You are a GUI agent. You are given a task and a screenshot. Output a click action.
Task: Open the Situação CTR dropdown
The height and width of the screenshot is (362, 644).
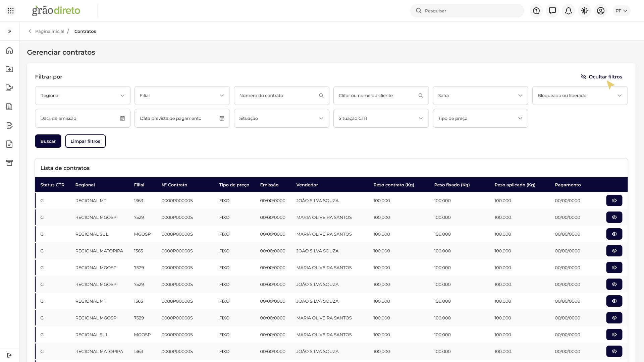[381, 118]
